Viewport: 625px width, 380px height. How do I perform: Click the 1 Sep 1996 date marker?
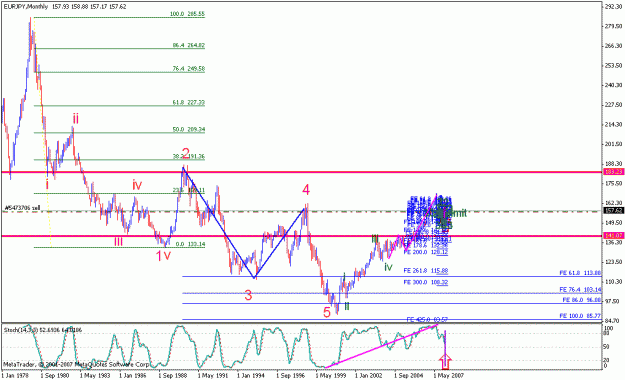291,376
